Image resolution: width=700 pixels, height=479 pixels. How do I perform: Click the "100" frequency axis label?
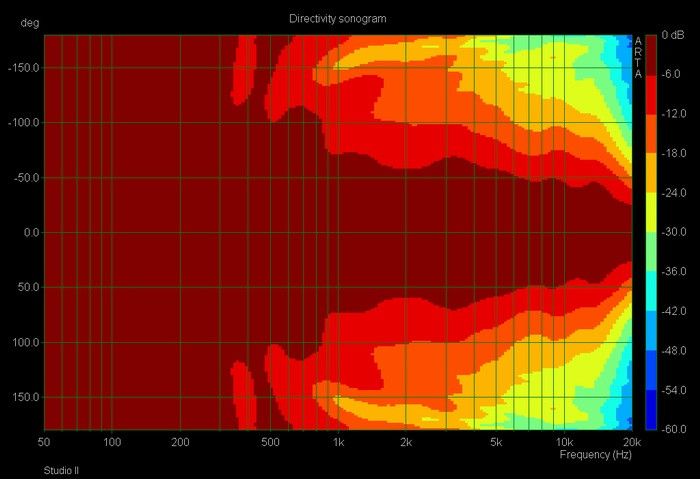coord(112,442)
